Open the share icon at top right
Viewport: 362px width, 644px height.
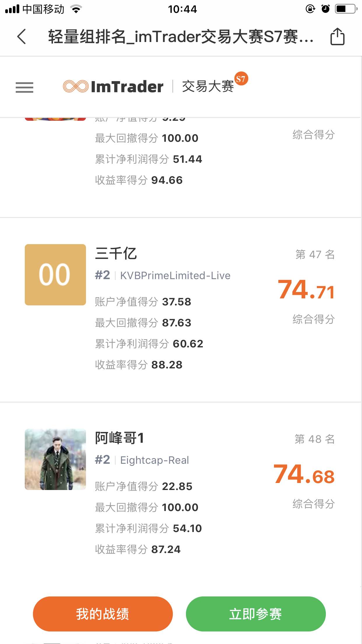[337, 36]
